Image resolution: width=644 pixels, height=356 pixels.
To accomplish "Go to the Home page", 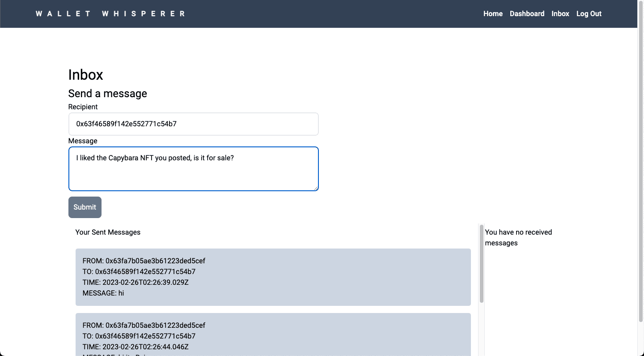I will tap(493, 13).
